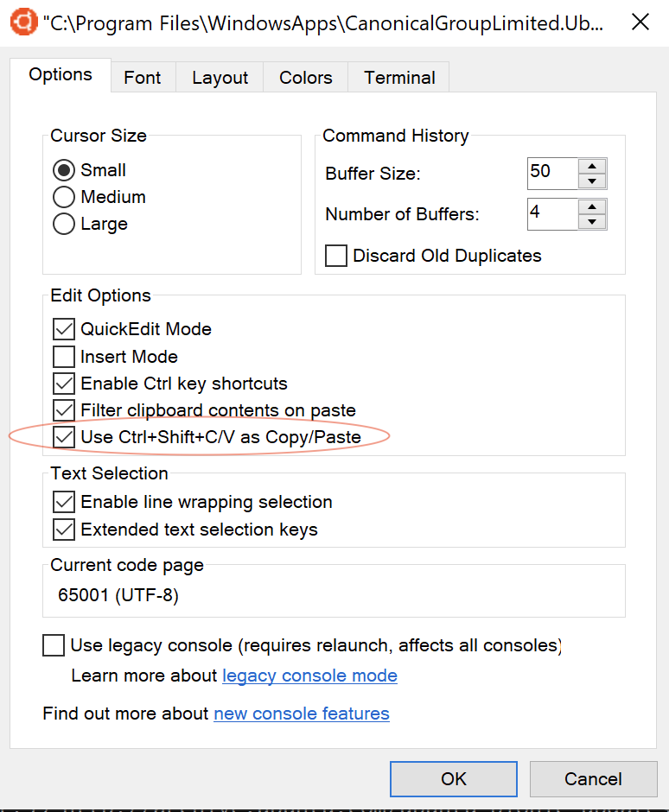Decrease Number of Buffers with down arrow

pyautogui.click(x=592, y=222)
